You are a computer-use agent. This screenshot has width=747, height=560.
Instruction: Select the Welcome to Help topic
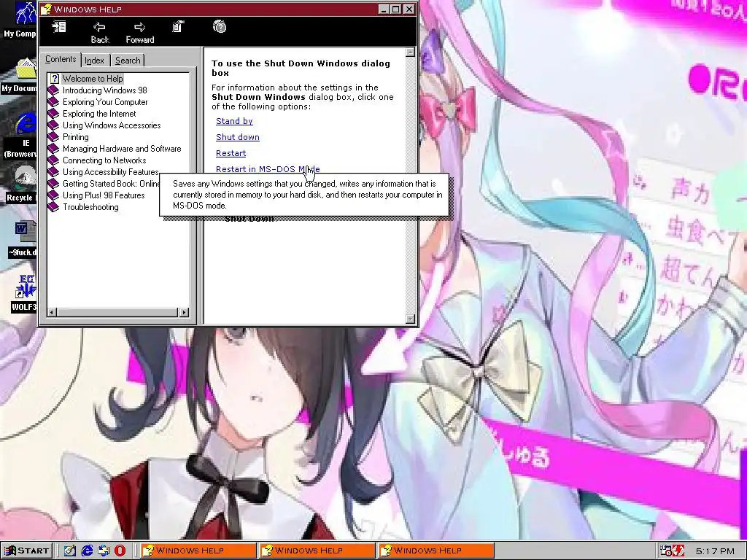(93, 79)
